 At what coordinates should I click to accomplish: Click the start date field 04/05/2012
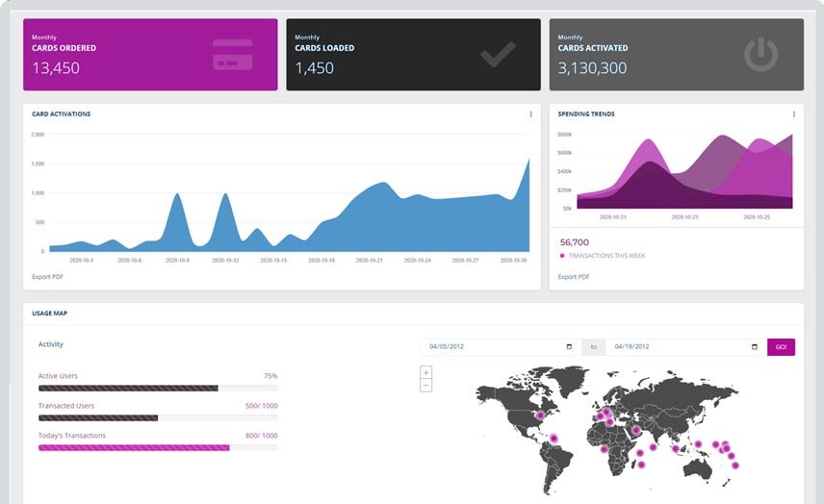click(491, 347)
